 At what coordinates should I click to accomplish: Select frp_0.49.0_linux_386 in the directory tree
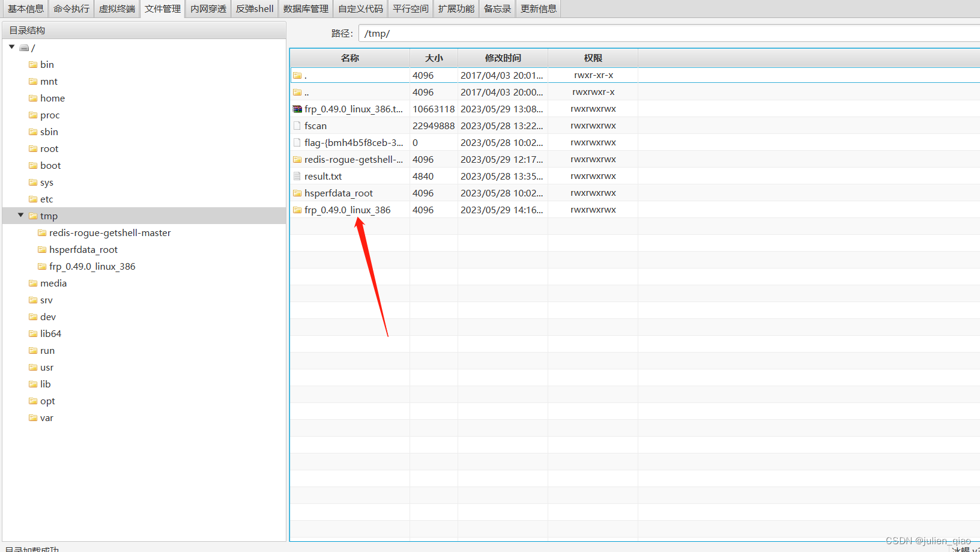pos(92,266)
